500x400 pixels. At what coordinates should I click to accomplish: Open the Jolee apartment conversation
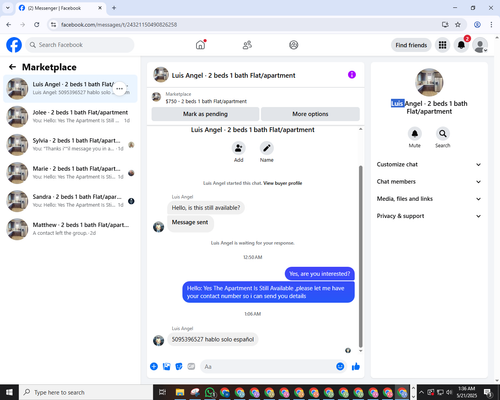(x=70, y=116)
